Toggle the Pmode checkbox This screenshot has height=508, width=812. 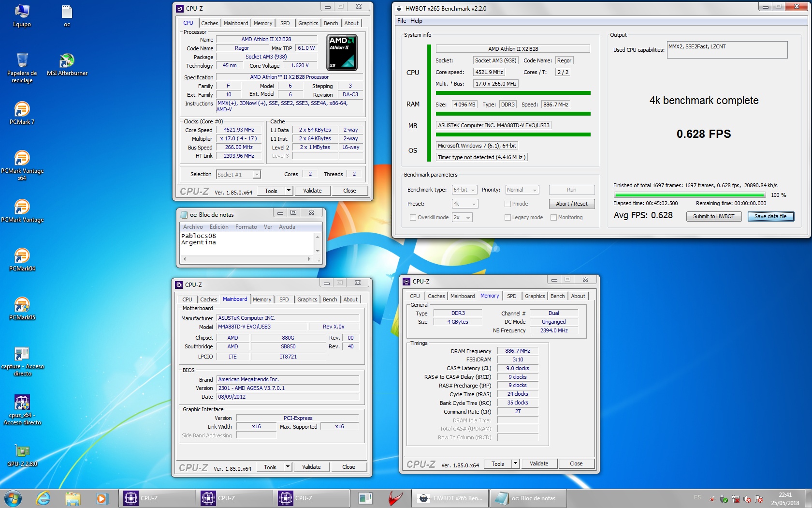[507, 204]
